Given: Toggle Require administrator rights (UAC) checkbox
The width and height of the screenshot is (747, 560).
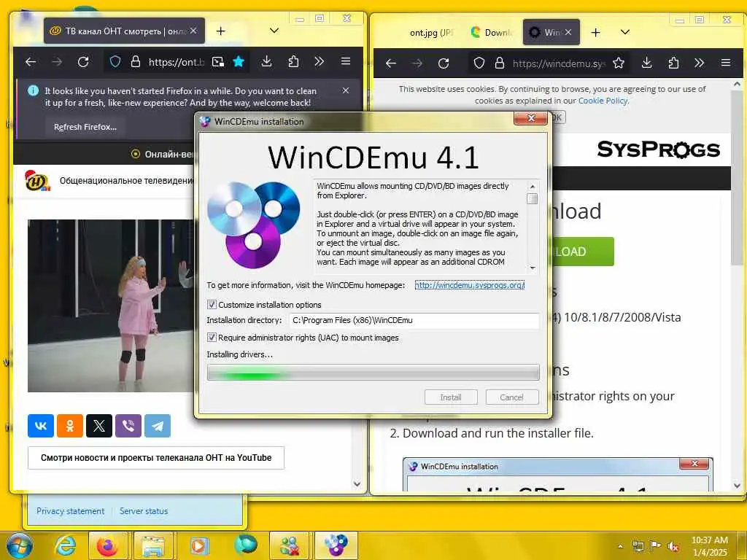Looking at the screenshot, I should (x=212, y=338).
